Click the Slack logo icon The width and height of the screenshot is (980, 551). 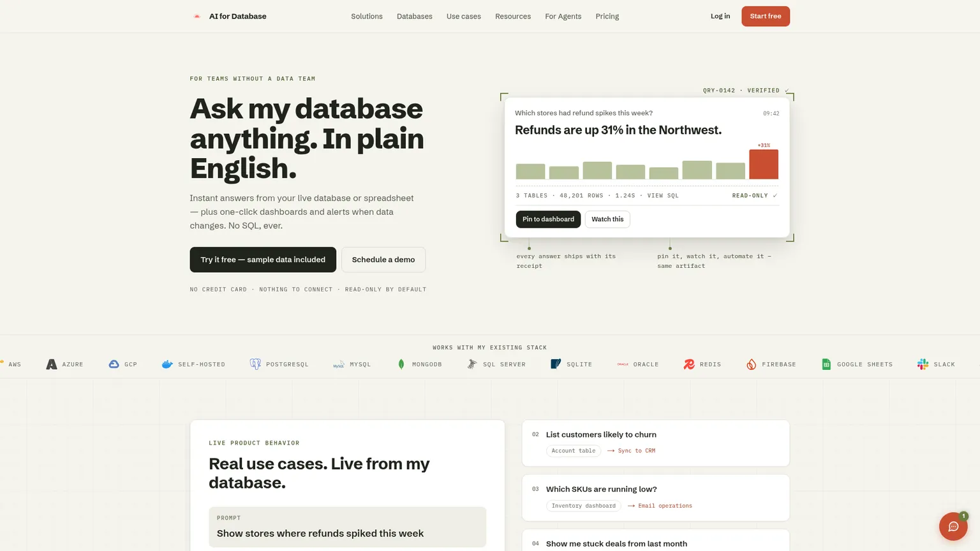pos(923,364)
